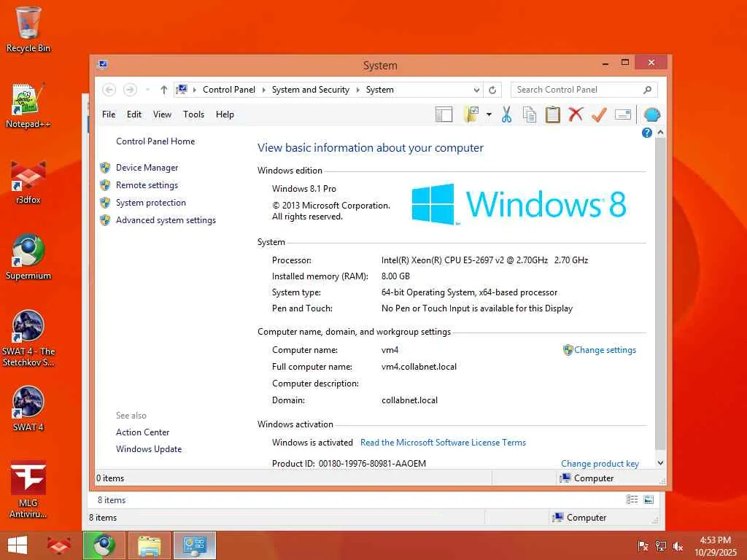Select the Supermium desktop shortcut

click(x=28, y=257)
